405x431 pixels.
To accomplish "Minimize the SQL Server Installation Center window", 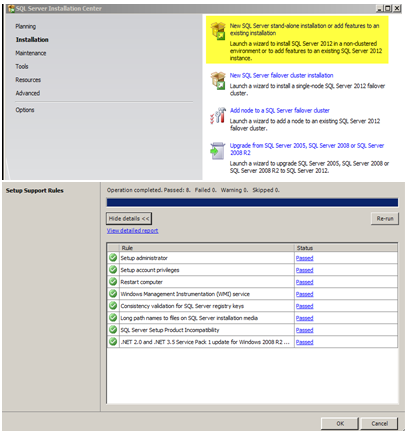I will pos(380,9).
